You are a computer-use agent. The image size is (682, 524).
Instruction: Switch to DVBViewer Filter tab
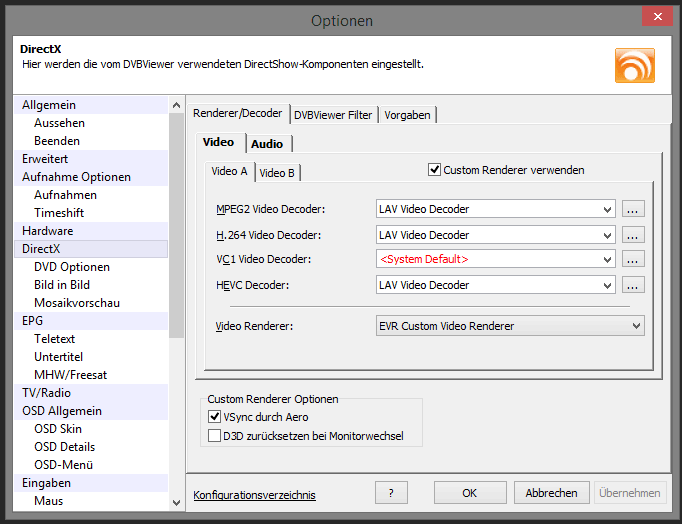(333, 115)
